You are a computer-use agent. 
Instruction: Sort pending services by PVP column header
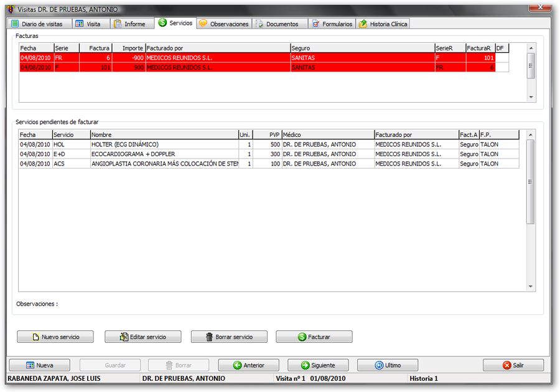click(268, 134)
